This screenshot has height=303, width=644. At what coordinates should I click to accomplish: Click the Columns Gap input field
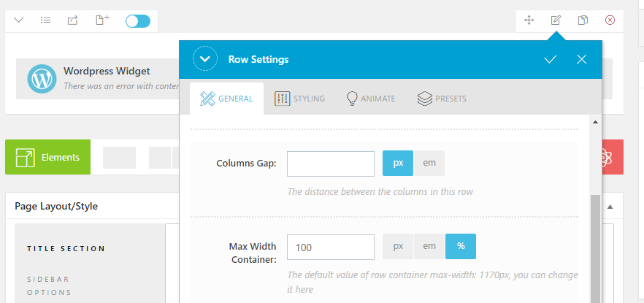330,164
